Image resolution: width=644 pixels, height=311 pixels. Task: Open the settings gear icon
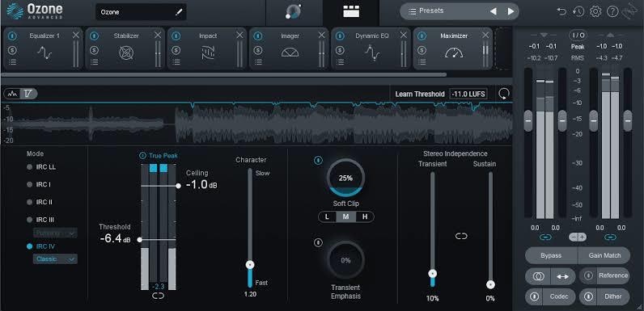[x=595, y=11]
